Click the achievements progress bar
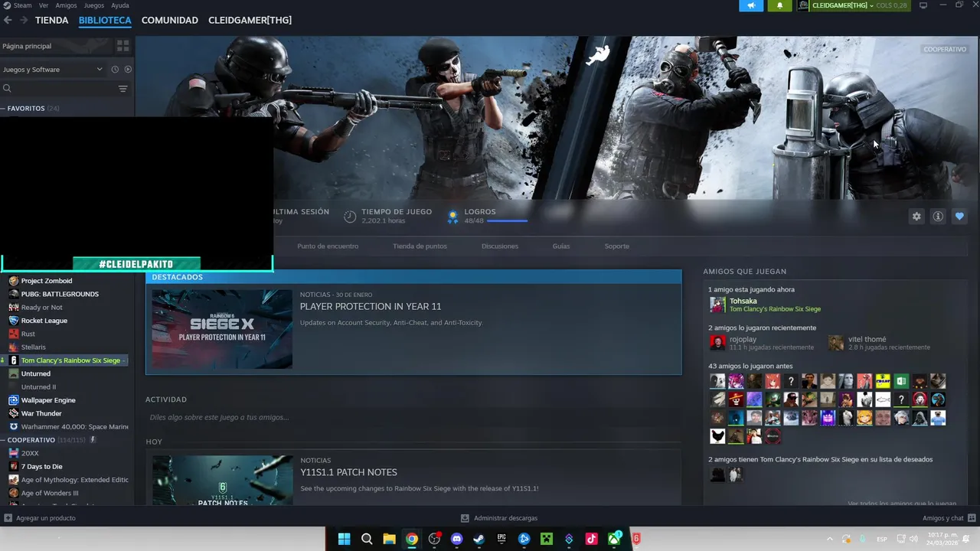This screenshot has height=551, width=980. click(x=507, y=221)
